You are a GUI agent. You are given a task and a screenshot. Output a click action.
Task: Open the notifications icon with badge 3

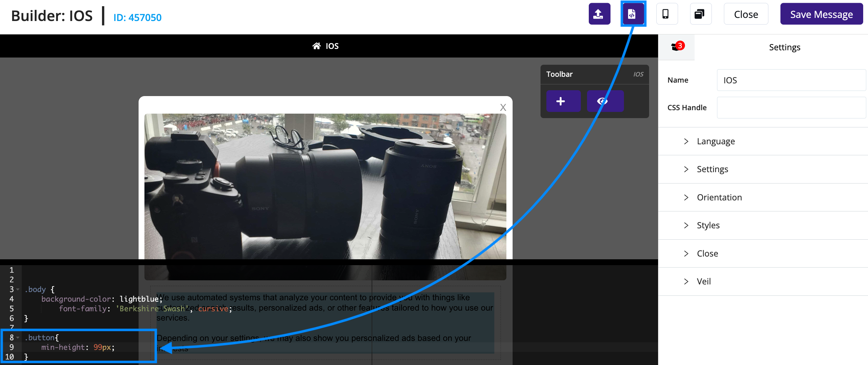coord(677,47)
